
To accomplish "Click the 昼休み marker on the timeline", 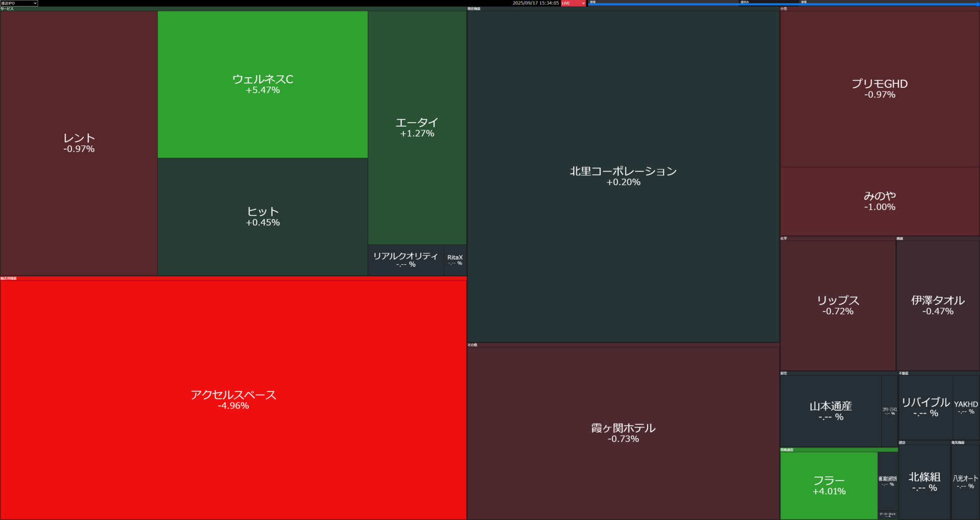I will [x=745, y=2].
